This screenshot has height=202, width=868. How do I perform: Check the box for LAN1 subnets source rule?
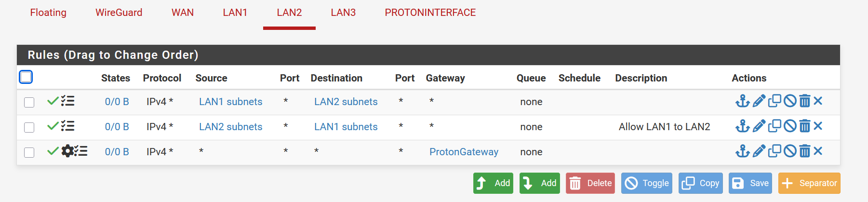click(x=29, y=102)
